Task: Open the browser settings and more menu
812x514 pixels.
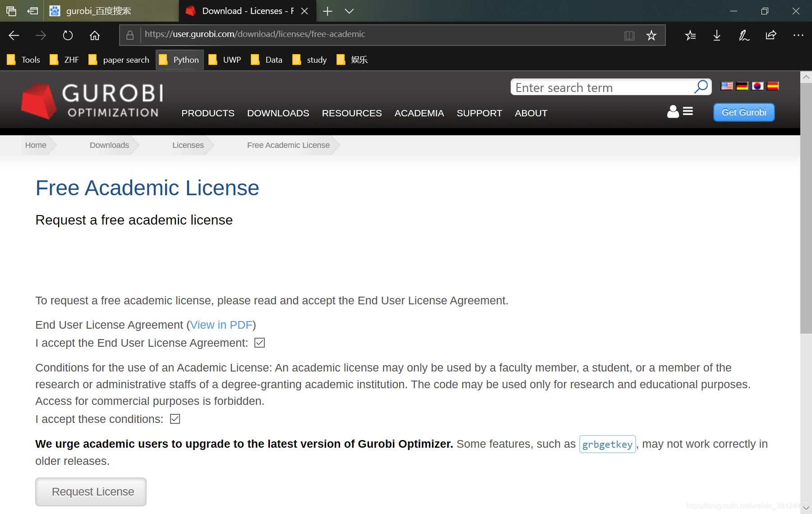Action: (798, 35)
